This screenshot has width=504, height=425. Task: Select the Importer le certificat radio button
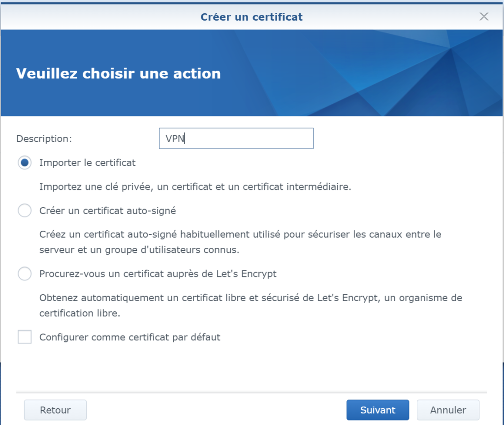[25, 162]
